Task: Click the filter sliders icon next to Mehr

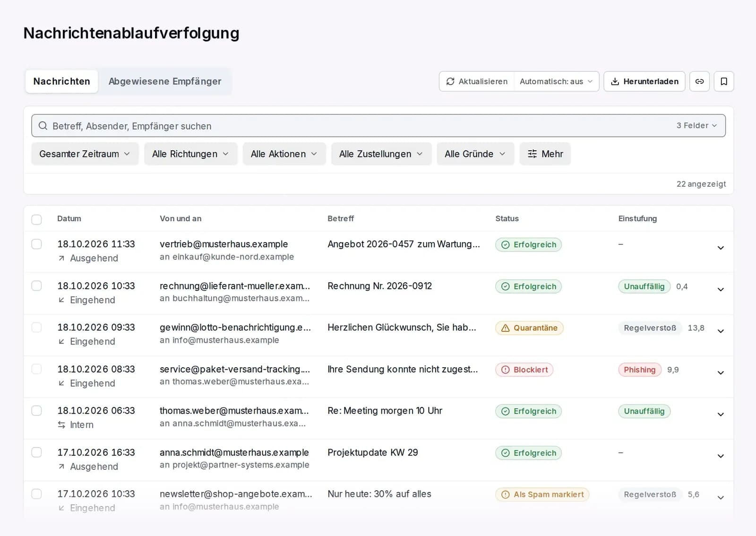Action: (532, 154)
